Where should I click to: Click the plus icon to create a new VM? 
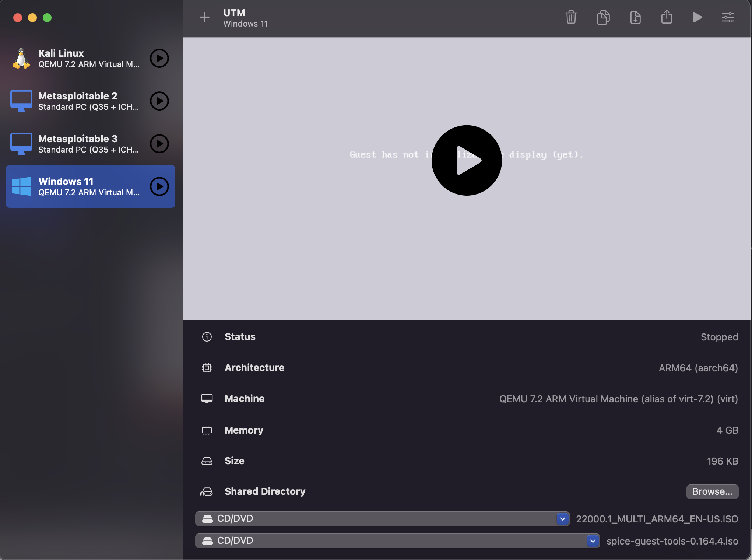pyautogui.click(x=204, y=17)
